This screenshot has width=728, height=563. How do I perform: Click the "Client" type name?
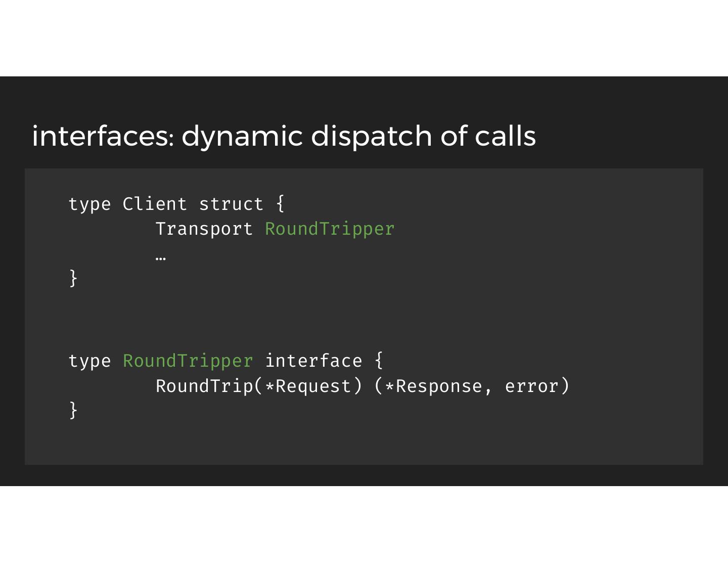tap(155, 204)
